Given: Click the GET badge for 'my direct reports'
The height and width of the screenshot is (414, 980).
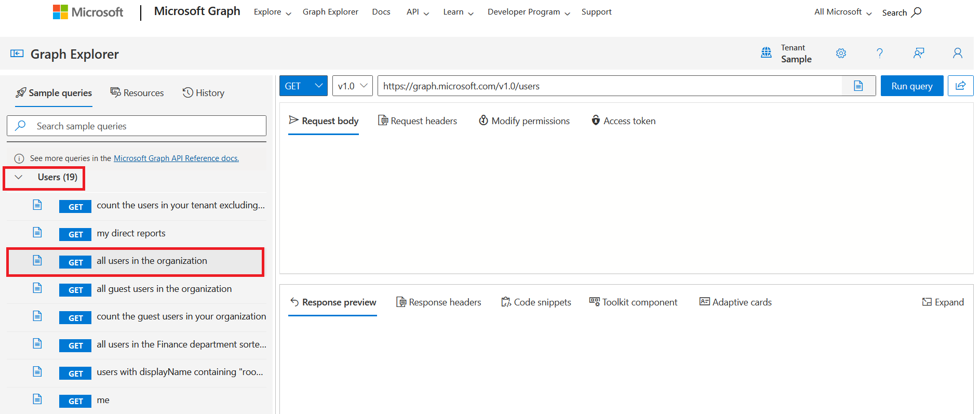Looking at the screenshot, I should (x=75, y=234).
